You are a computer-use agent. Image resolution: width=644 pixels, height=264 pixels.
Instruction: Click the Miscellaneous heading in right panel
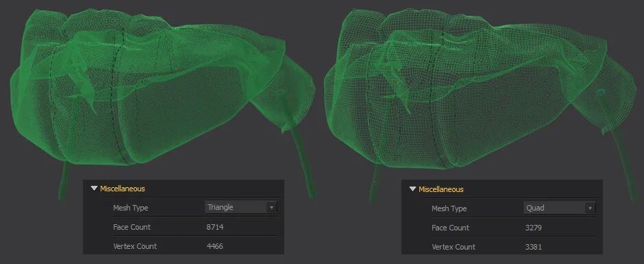coord(441,189)
